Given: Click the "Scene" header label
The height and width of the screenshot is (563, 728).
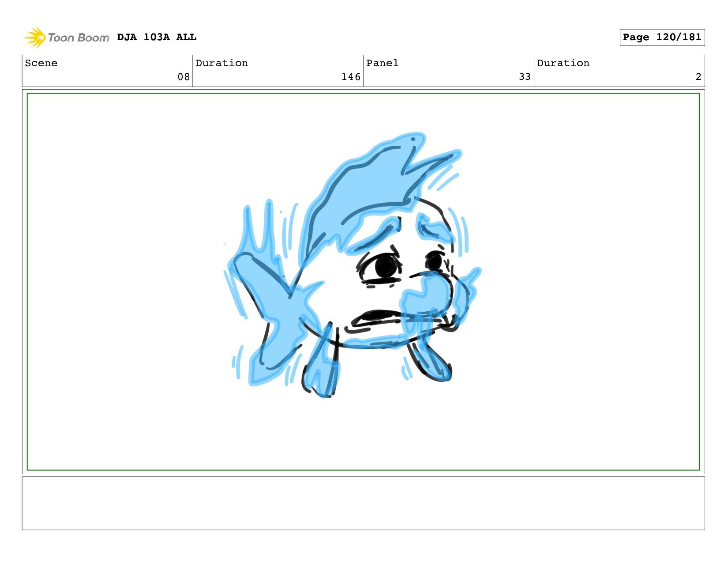Looking at the screenshot, I should 41,63.
